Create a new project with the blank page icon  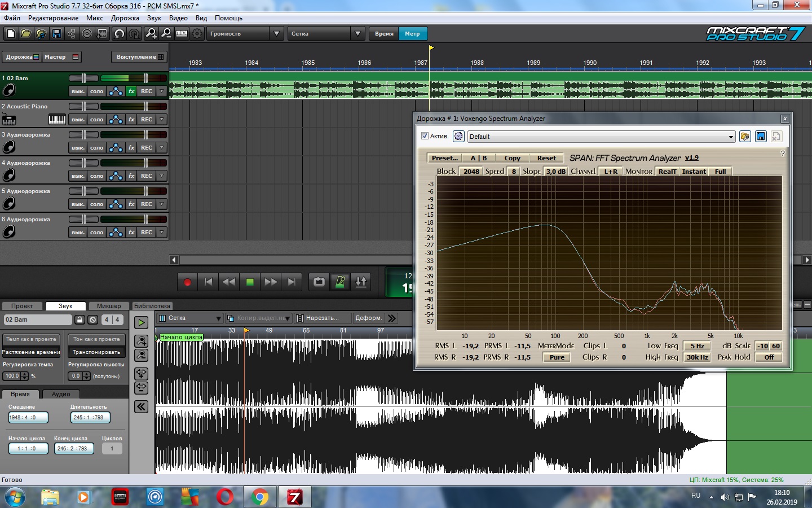point(11,34)
